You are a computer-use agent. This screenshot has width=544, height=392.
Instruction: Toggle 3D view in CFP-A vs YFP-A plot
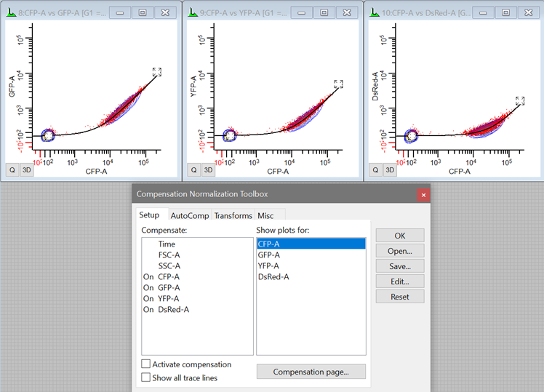(x=208, y=169)
